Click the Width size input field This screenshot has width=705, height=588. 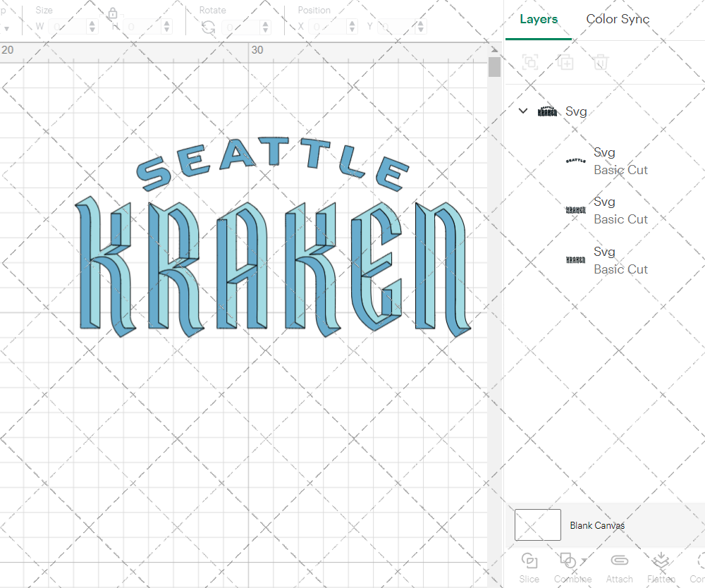click(x=68, y=27)
